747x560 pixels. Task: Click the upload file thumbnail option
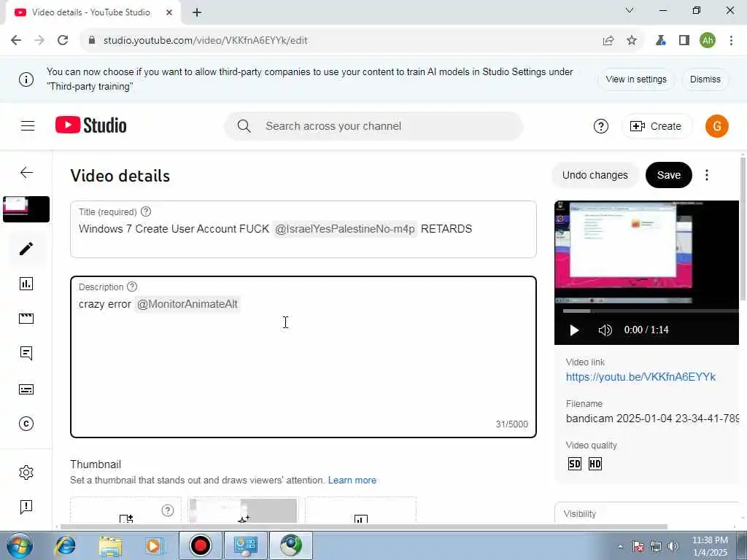point(125,510)
